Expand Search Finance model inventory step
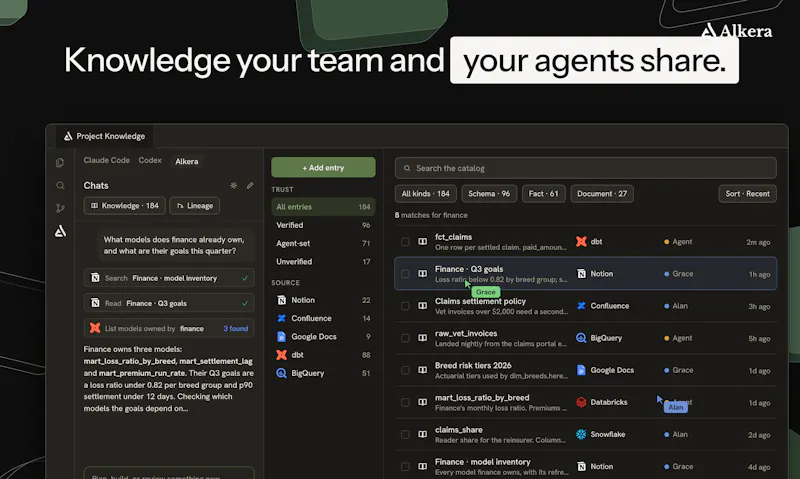800x479 pixels. click(x=169, y=278)
